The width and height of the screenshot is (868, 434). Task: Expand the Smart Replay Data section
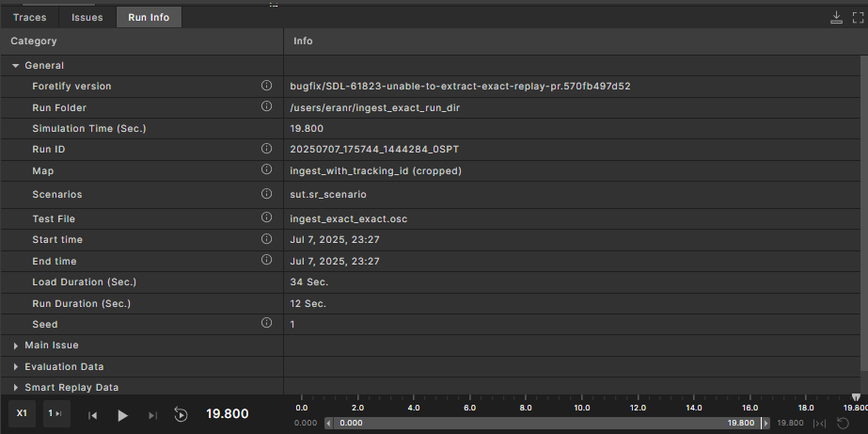[x=16, y=387]
